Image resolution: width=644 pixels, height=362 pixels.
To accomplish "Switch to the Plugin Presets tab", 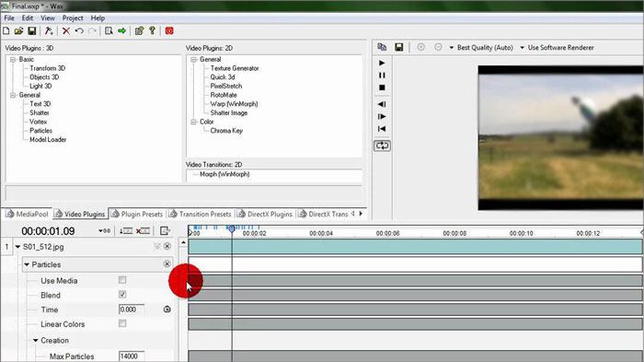I will pyautogui.click(x=137, y=214).
